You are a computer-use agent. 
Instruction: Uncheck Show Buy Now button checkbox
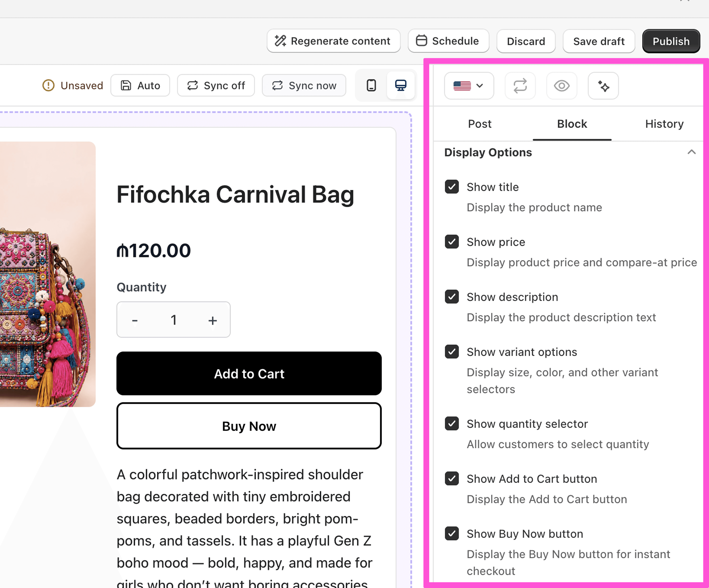(452, 534)
